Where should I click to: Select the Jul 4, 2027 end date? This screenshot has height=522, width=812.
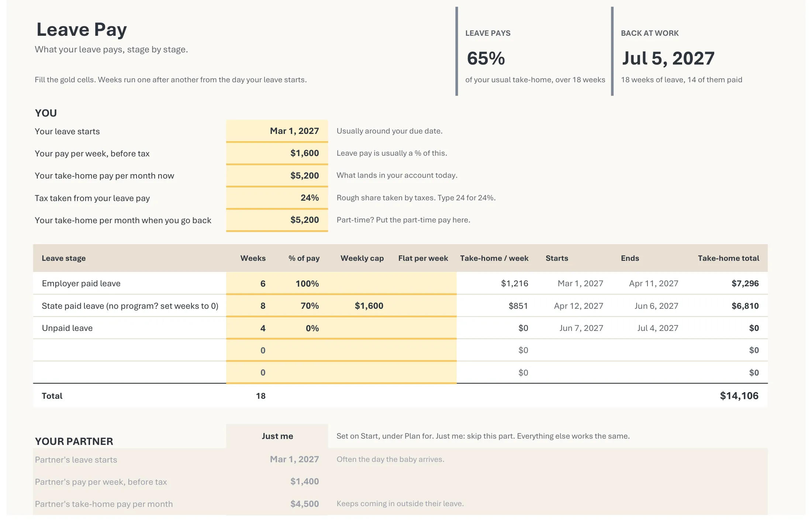coord(658,328)
